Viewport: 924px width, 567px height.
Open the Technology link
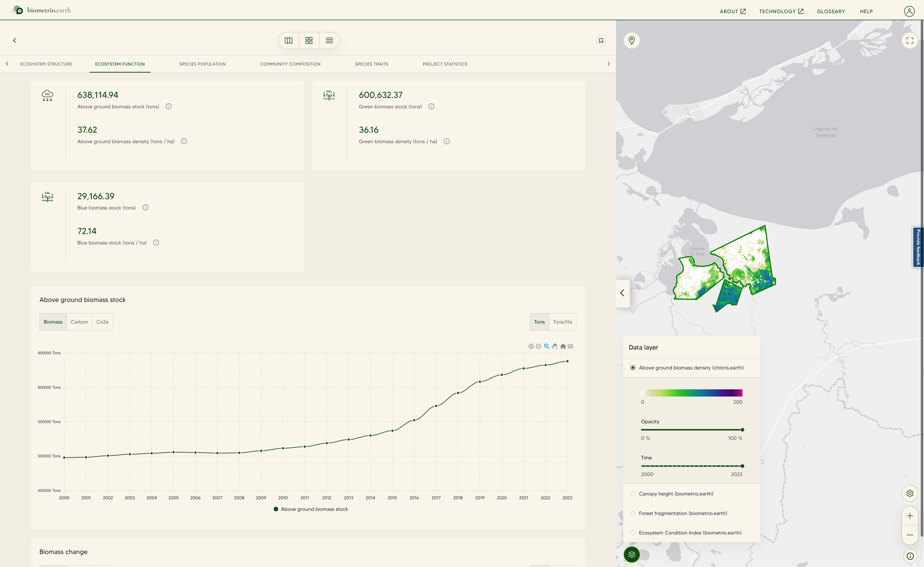781,12
